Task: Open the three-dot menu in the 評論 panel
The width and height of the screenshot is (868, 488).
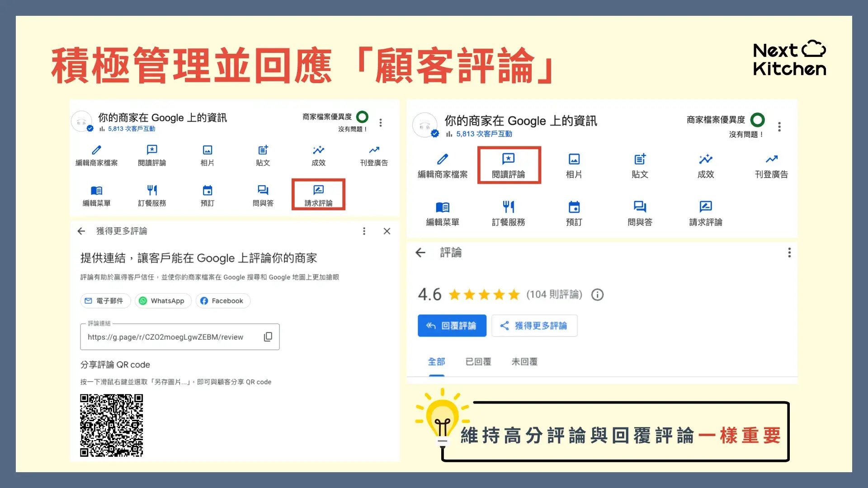Action: 789,253
